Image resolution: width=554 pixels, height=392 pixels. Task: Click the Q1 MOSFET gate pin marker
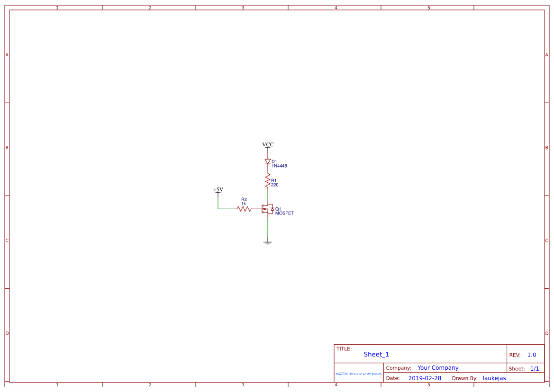[x=262, y=209]
